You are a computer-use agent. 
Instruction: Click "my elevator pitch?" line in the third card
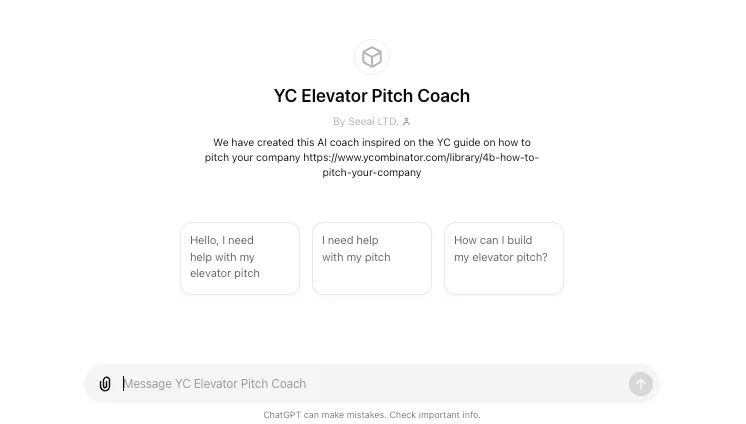pyautogui.click(x=501, y=257)
